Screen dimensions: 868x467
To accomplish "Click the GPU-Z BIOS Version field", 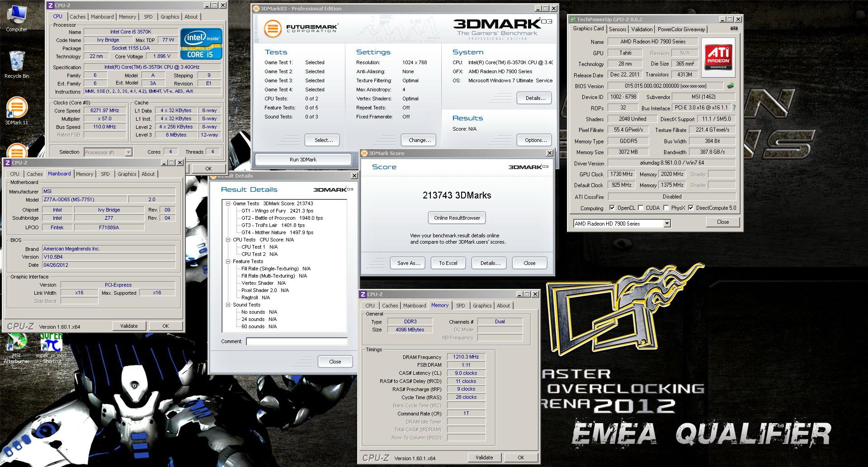I will coord(665,86).
